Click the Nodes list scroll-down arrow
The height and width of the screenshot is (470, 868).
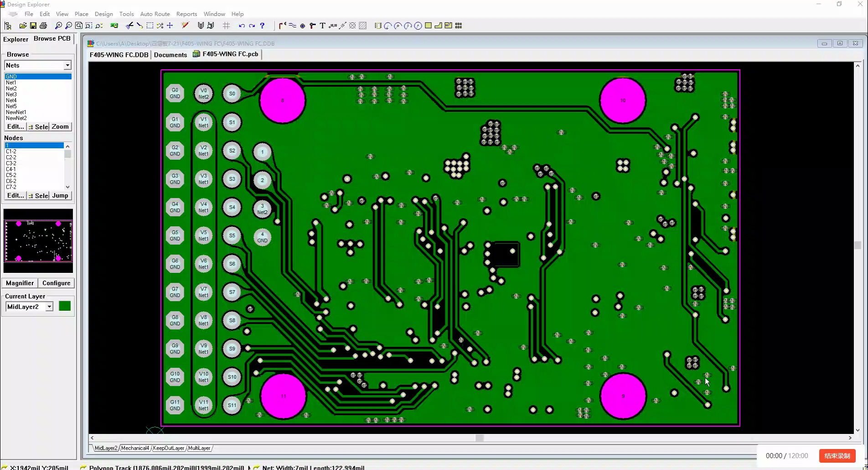point(68,187)
